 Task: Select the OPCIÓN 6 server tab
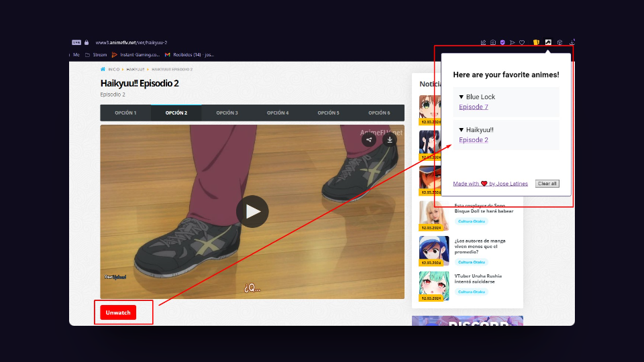(x=379, y=113)
